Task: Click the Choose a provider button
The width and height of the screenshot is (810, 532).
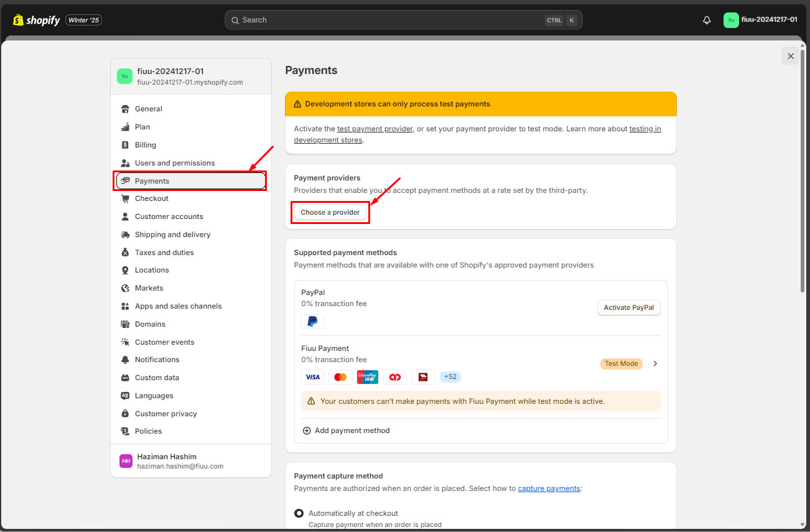Action: click(330, 212)
